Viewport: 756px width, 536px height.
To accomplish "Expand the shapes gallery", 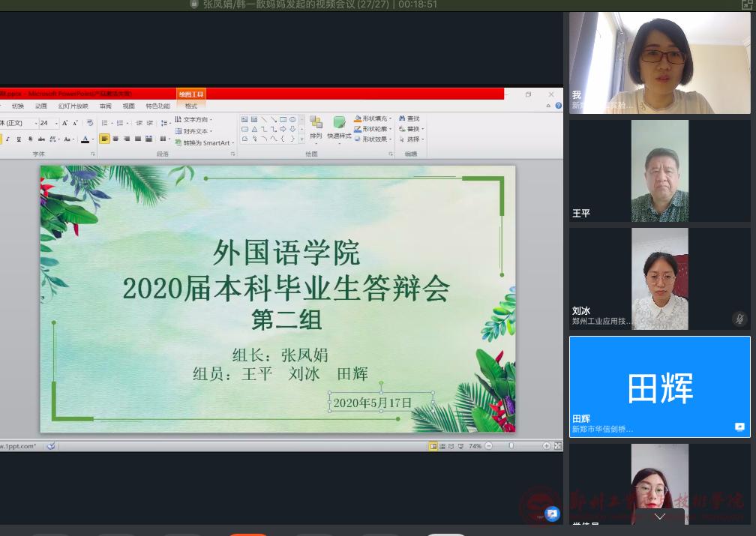I will pos(301,139).
